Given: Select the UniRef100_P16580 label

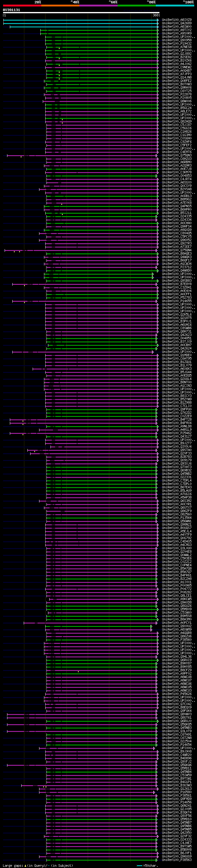Looking at the screenshot, I should [x=177, y=792].
